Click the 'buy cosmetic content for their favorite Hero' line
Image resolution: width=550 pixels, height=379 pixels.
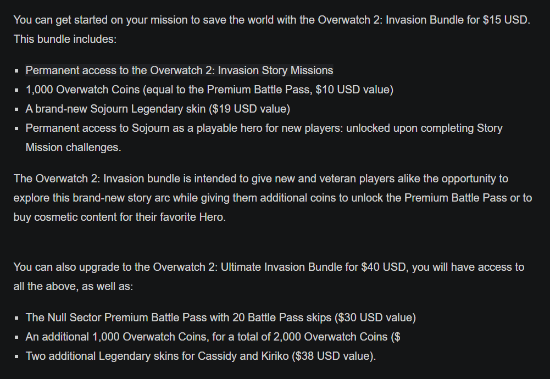[120, 217]
